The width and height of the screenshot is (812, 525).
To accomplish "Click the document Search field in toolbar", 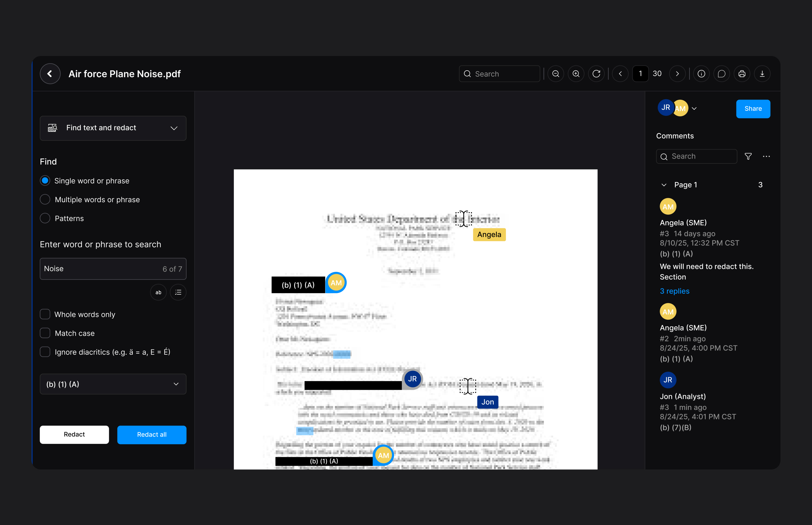I will [499, 74].
